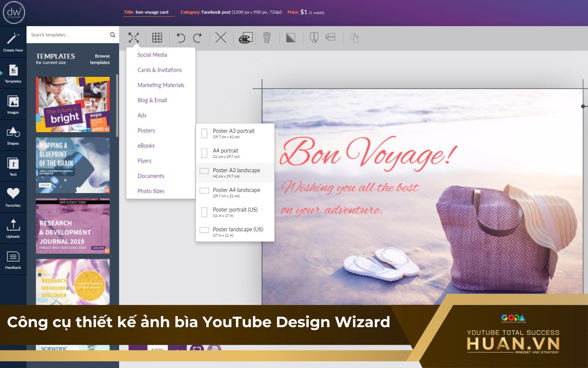This screenshot has height=368, width=588.
Task: Click the Search templates input field
Action: [x=68, y=35]
